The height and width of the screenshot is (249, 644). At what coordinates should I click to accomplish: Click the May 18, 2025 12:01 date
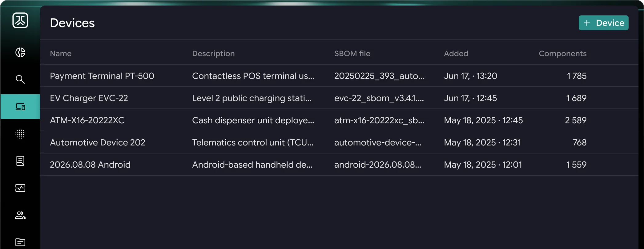coord(483,165)
